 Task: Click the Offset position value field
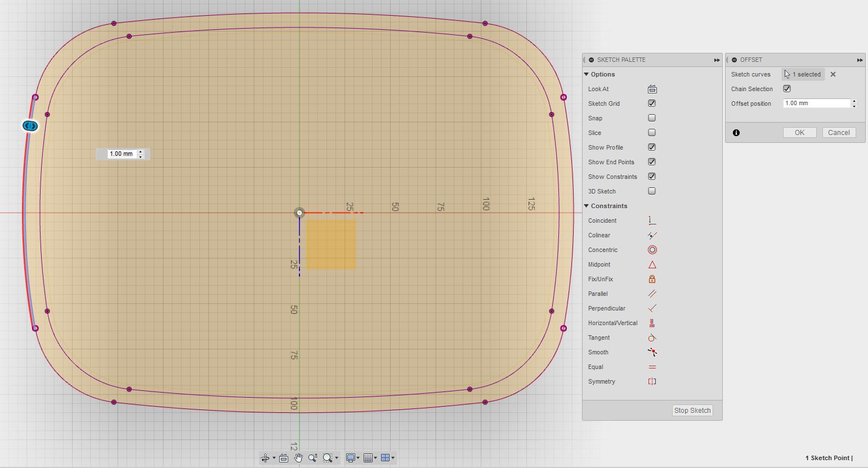(x=815, y=103)
